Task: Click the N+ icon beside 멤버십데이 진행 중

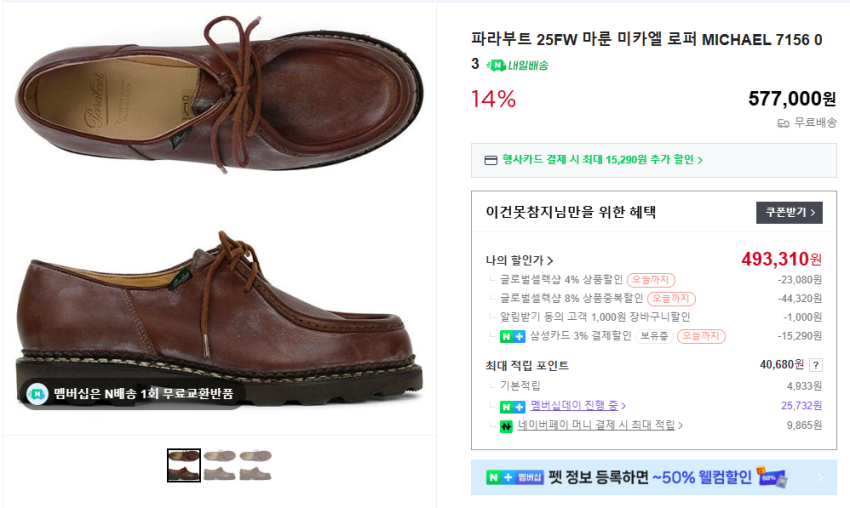Action: tap(512, 406)
